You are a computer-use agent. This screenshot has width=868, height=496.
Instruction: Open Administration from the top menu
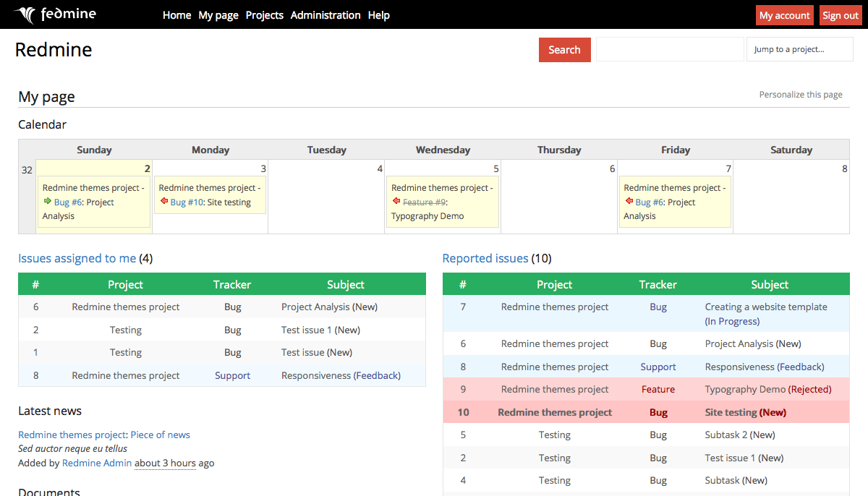(325, 15)
